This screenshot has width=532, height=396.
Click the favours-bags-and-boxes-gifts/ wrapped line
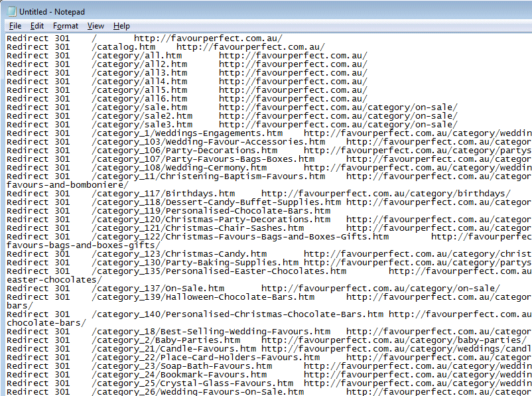click(x=84, y=245)
